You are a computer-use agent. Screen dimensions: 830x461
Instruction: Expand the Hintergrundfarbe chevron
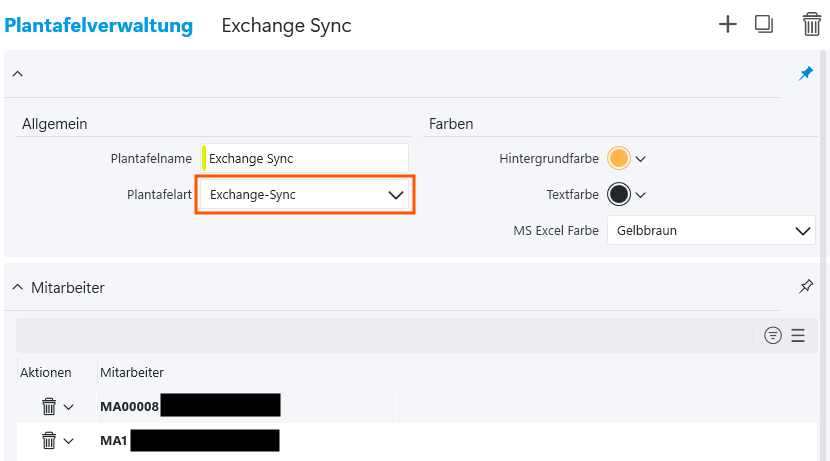pos(641,159)
